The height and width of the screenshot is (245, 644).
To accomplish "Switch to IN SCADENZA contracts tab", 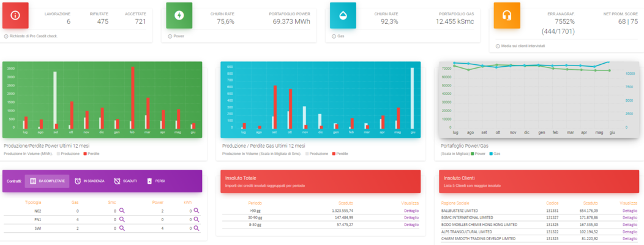I will click(89, 181).
